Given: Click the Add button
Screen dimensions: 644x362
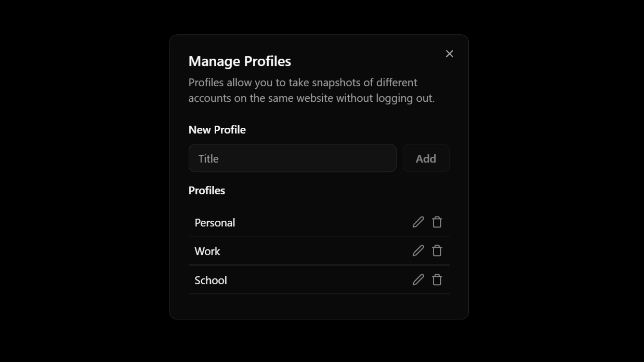Looking at the screenshot, I should (x=426, y=158).
